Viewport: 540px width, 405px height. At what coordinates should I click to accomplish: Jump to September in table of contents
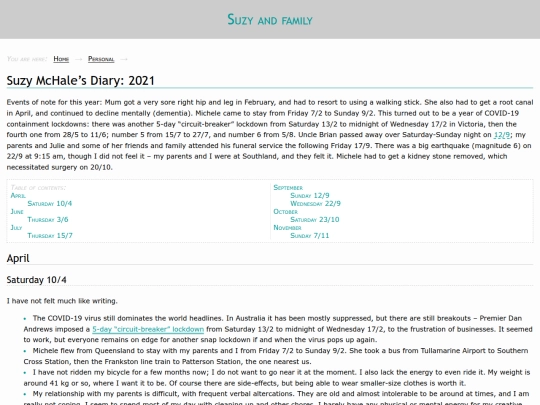(288, 188)
